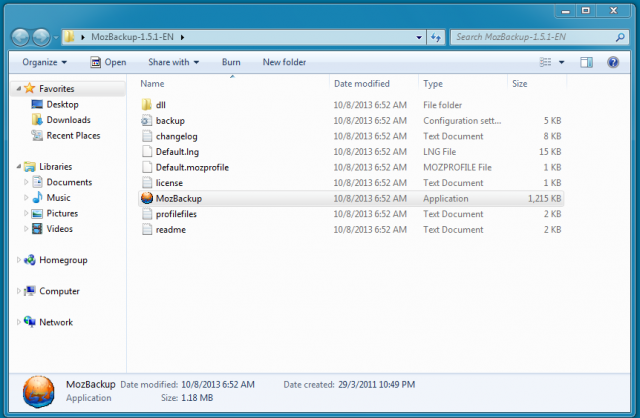Click the search magnifier icon
640x418 pixels.
coord(620,37)
